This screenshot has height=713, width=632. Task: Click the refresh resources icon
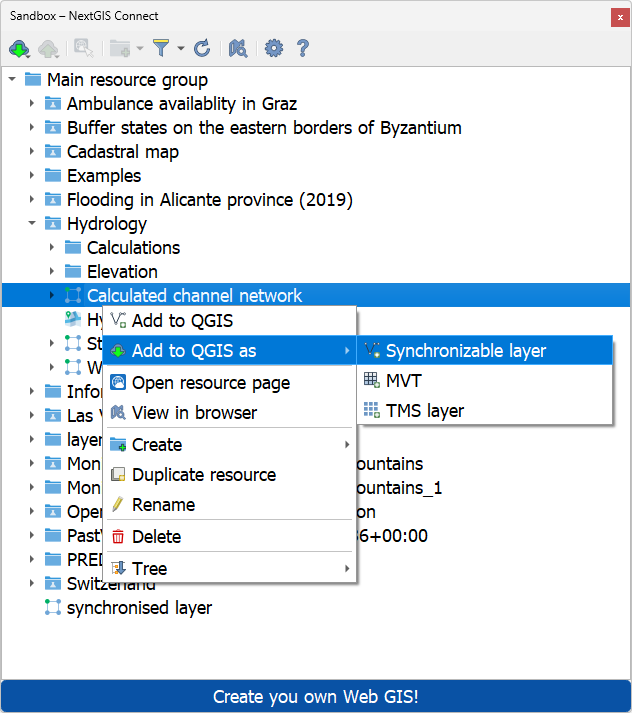pyautogui.click(x=202, y=48)
